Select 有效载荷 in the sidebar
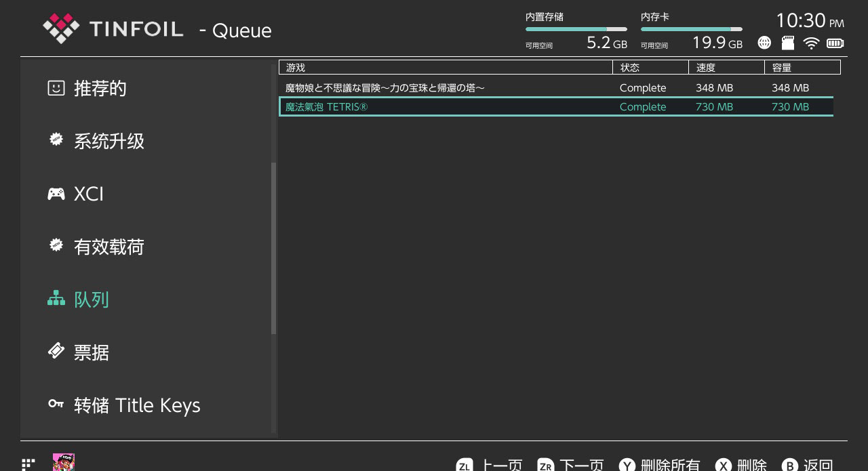The image size is (868, 471). click(x=146, y=247)
